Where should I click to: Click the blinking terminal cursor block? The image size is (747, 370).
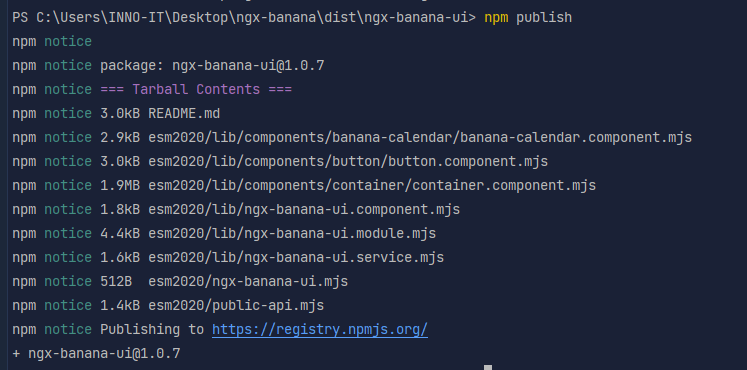tap(488, 368)
